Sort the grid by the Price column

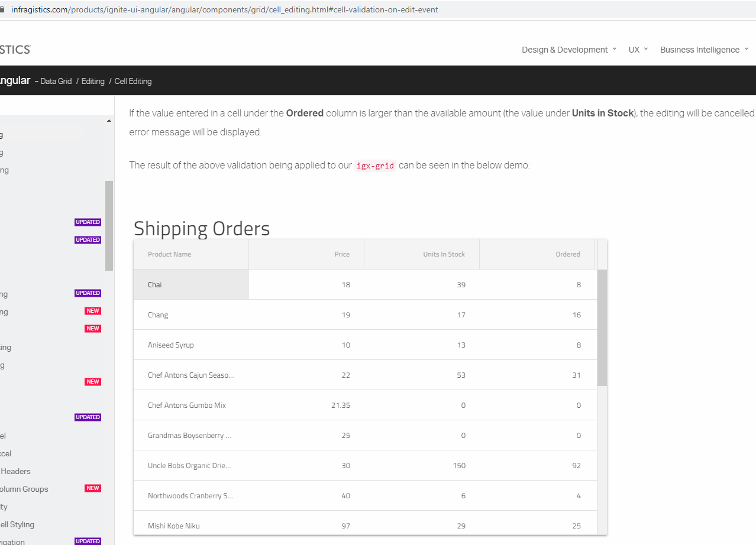click(341, 254)
